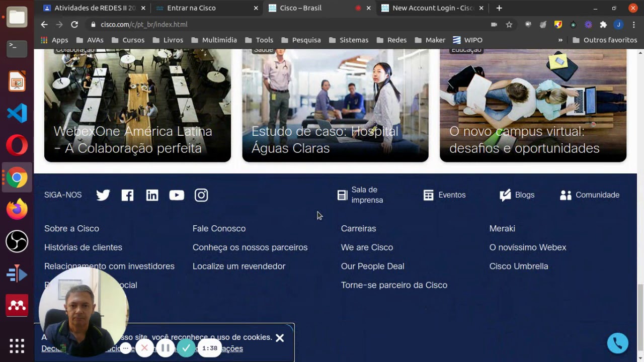Open the Twitter social icon

(103, 195)
